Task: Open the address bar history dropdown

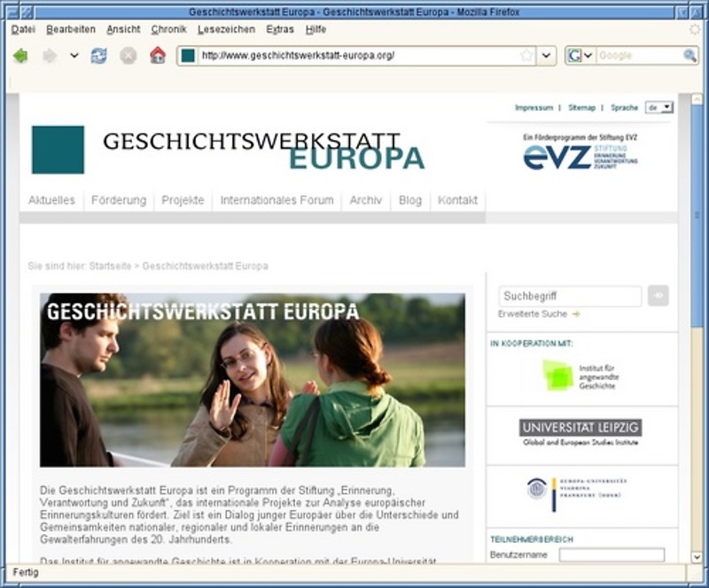Action: tap(546, 56)
